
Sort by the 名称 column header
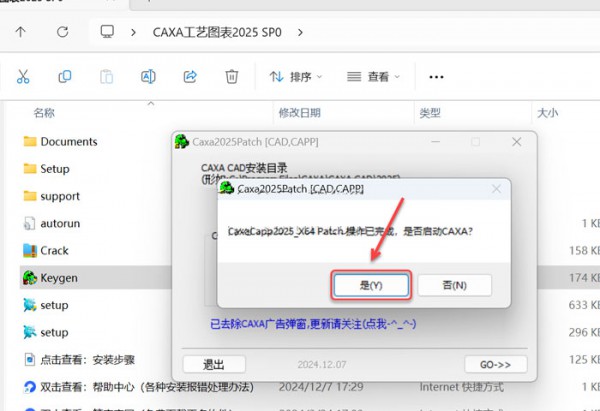tap(44, 113)
